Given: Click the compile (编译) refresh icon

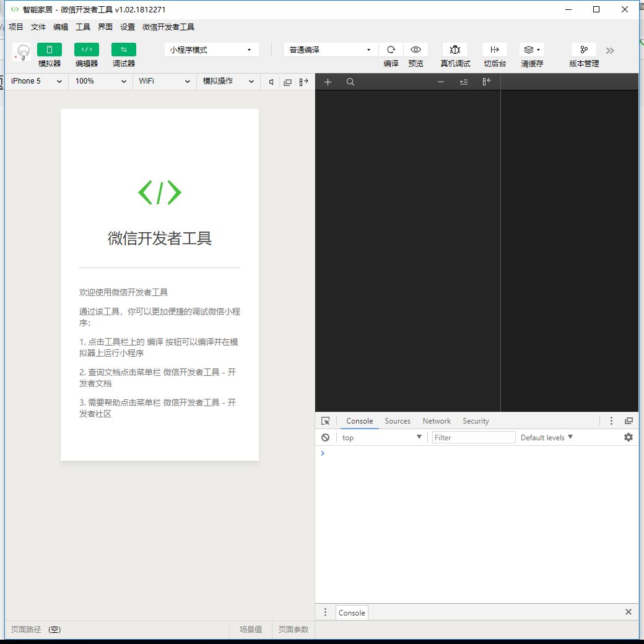Looking at the screenshot, I should tap(391, 50).
